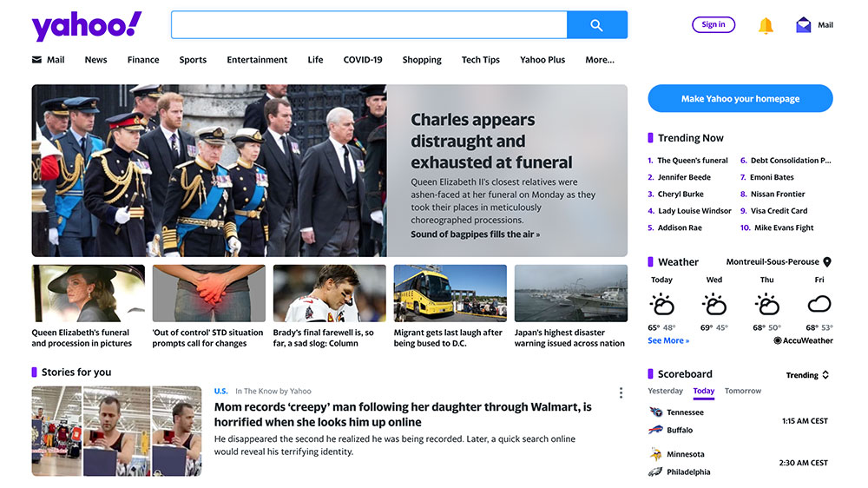Click the 2:30 AM CEST game time
The width and height of the screenshot is (868, 488).
(x=803, y=463)
